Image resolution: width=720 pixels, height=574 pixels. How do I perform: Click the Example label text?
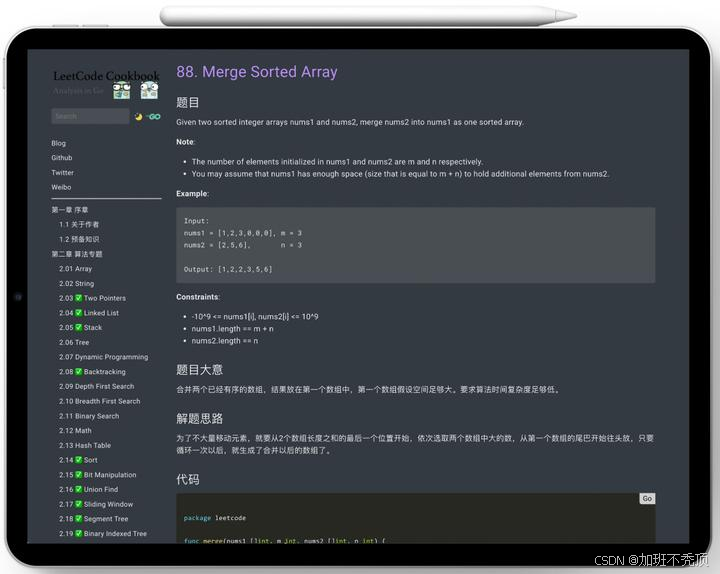pos(192,194)
